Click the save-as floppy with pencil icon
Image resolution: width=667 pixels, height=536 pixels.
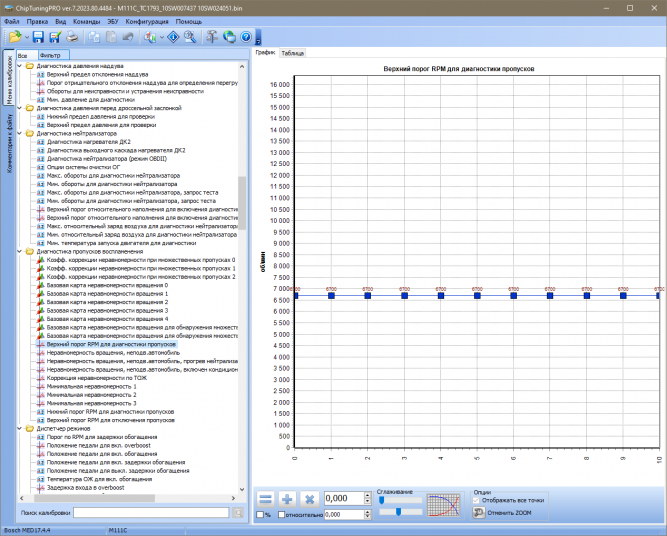pos(55,37)
